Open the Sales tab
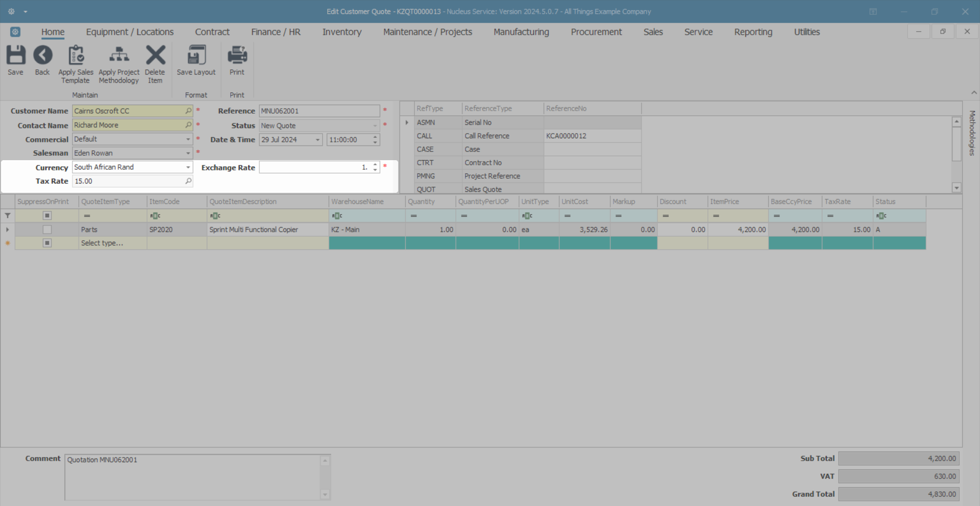980x506 pixels. click(653, 32)
